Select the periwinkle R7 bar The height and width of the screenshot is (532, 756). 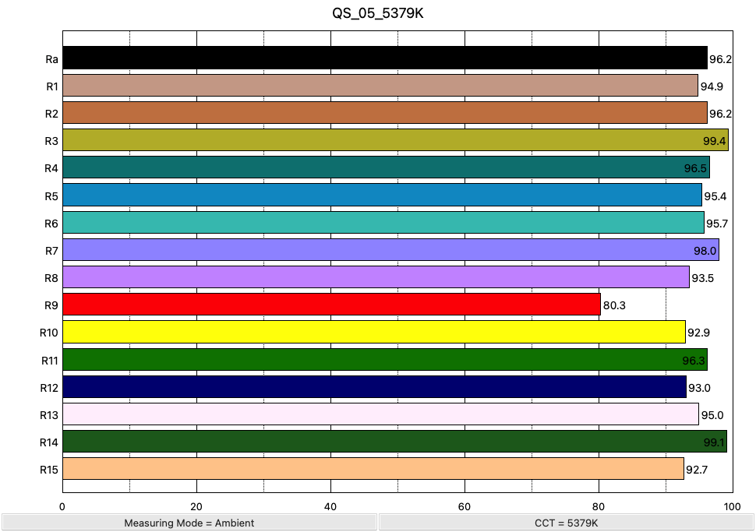[x=391, y=249]
